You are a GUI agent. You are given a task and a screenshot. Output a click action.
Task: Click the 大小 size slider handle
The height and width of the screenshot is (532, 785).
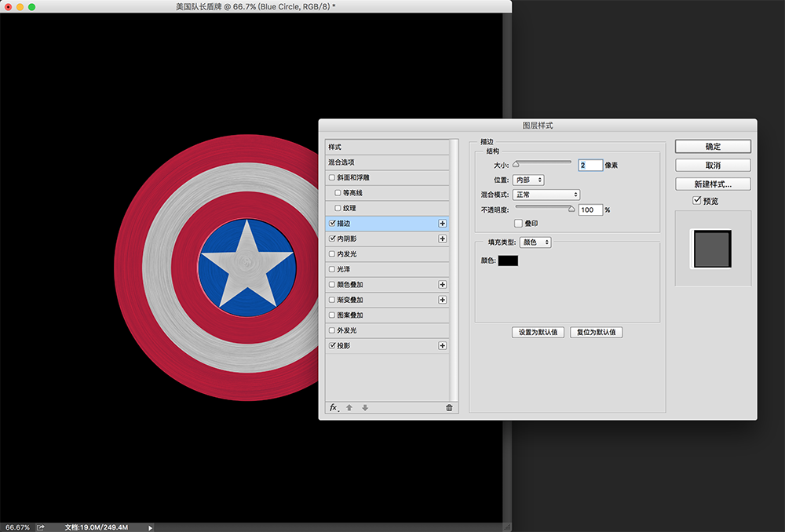[517, 164]
